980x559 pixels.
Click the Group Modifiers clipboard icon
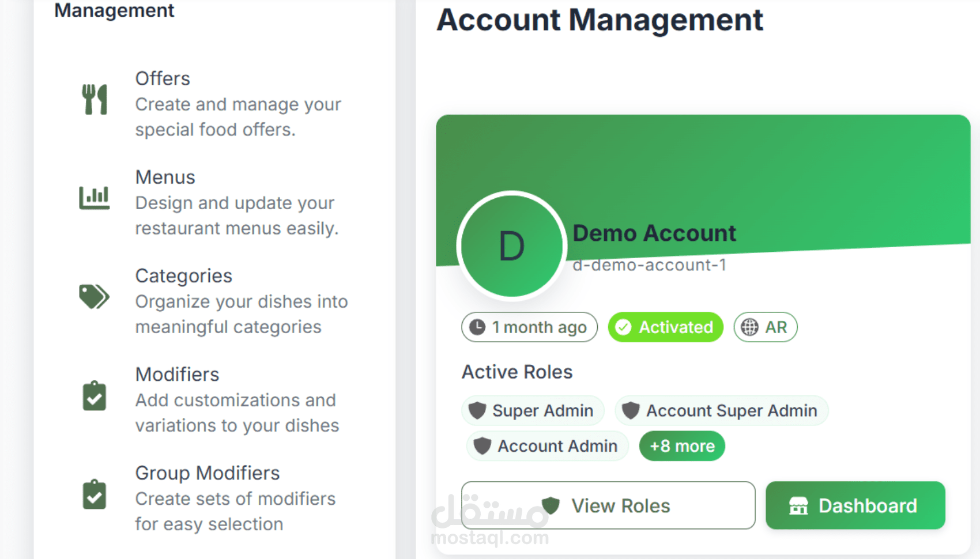tap(95, 494)
